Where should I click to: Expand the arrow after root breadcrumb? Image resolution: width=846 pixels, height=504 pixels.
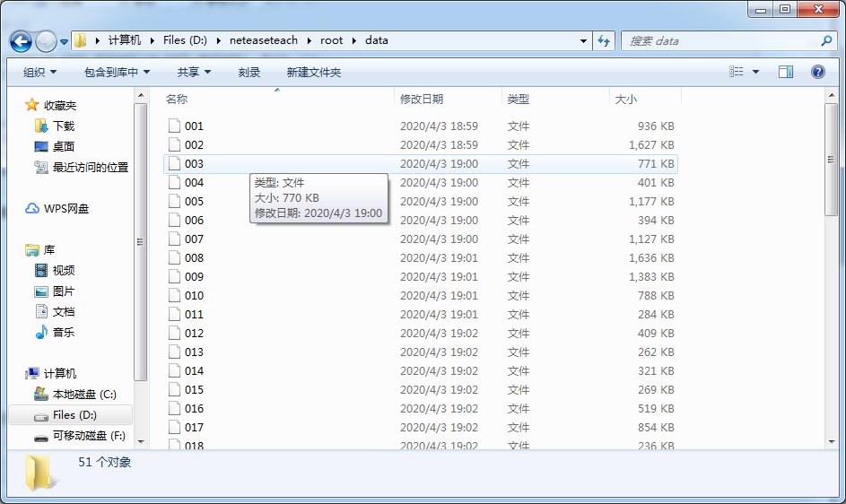click(x=354, y=40)
